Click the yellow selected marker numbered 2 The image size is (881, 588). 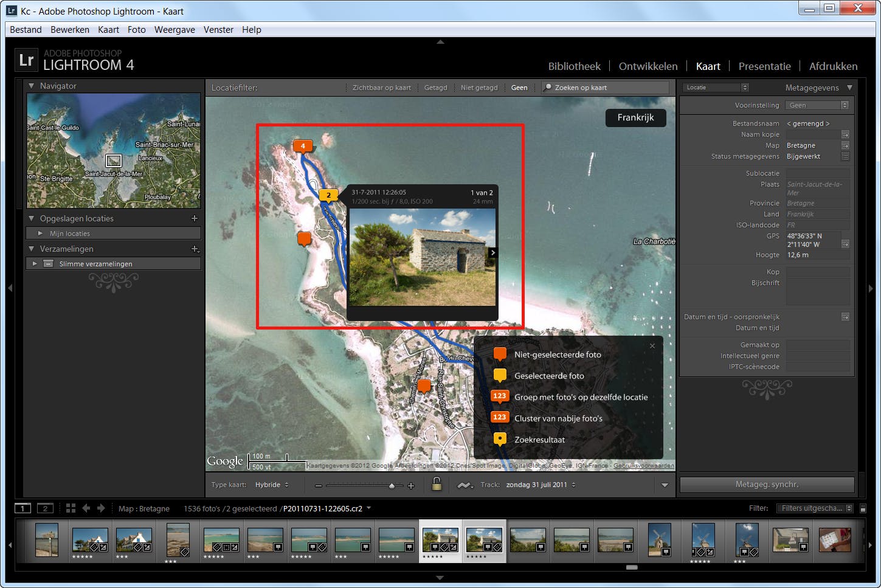coord(328,196)
